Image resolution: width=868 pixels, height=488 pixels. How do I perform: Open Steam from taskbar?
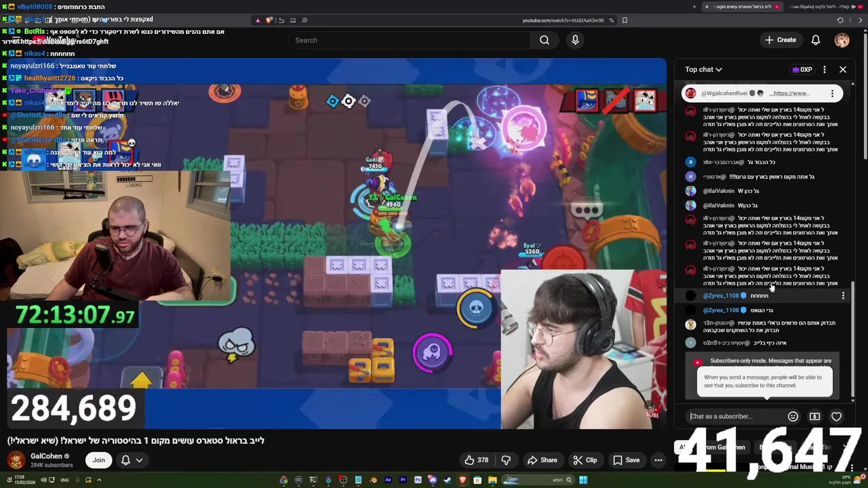pyautogui.click(x=447, y=480)
